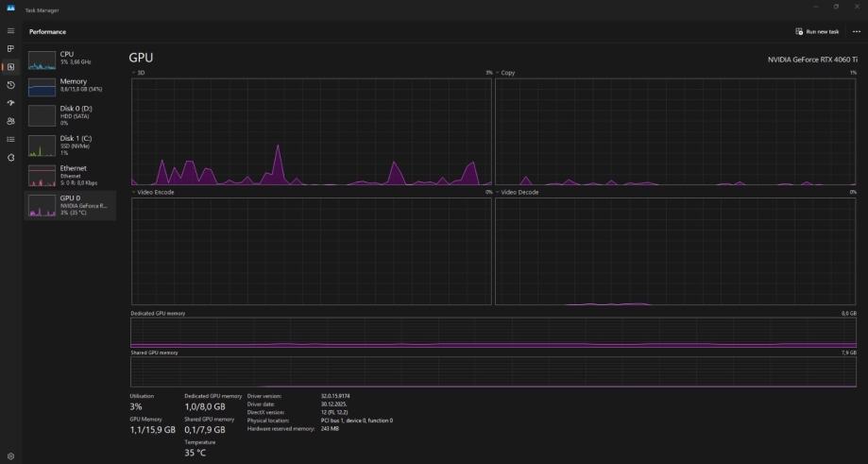Click the Dedicated GPU memory graph

(493, 333)
